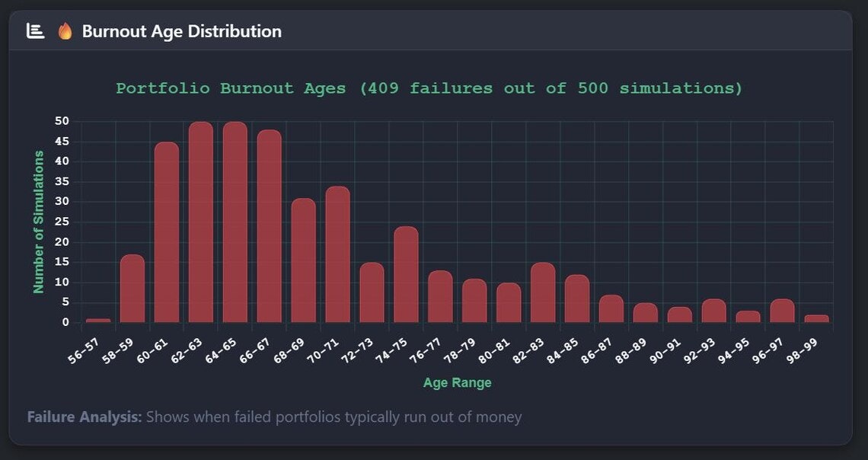The height and width of the screenshot is (460, 868).
Task: Click the y-axis value 50
Action: coord(62,121)
